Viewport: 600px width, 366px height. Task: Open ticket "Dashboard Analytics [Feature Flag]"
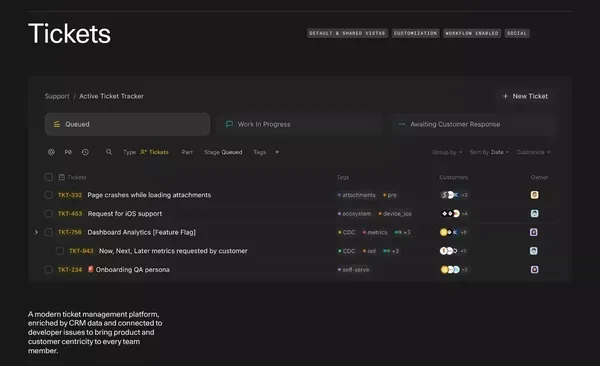(x=142, y=232)
